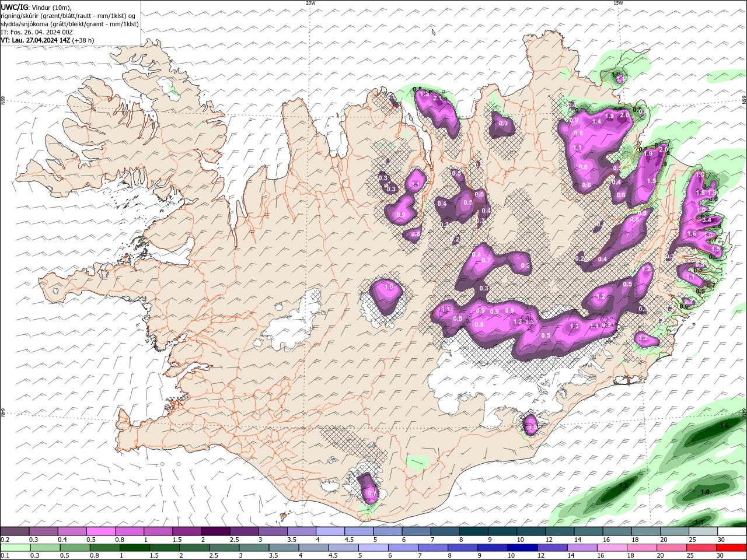The width and height of the screenshot is (747, 560).
Task: Click the 'VT: Lau. 27.04.2024 14Z' valid time
Action: (35, 40)
